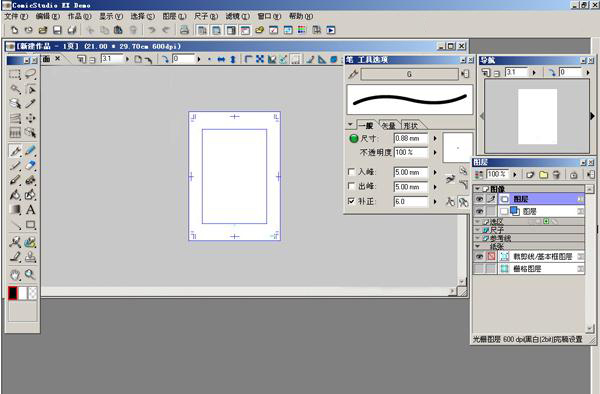Click the Save disk icon
The height and width of the screenshot is (394, 600).
(x=57, y=30)
